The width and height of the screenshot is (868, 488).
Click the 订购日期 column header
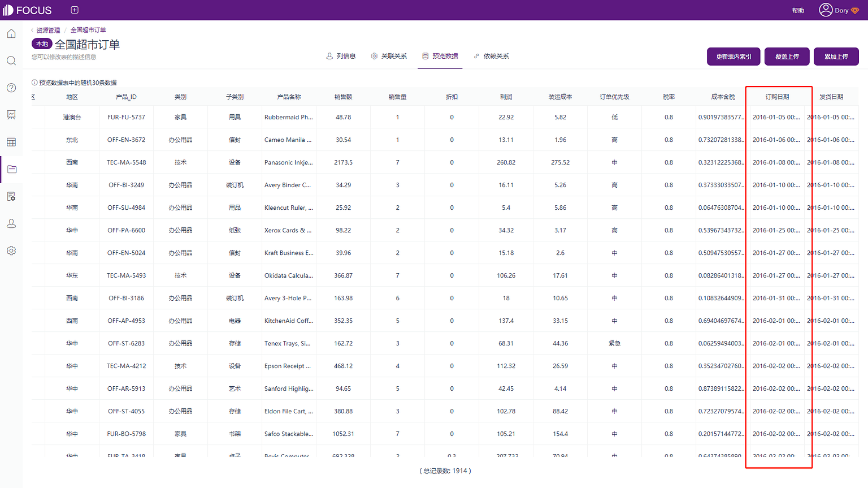[x=777, y=97]
